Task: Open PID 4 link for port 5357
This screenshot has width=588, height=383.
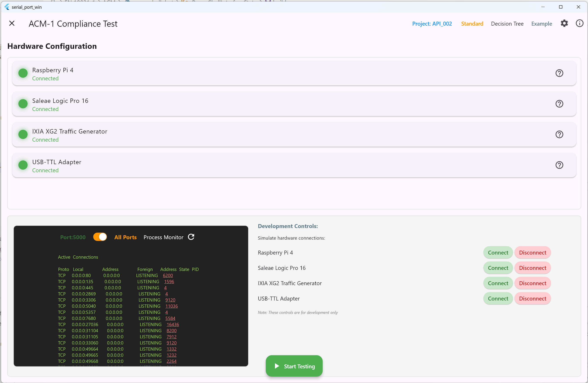Action: click(x=167, y=312)
